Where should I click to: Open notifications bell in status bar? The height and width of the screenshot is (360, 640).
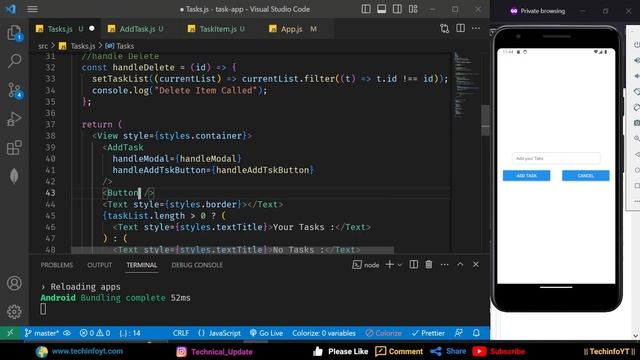tap(476, 333)
